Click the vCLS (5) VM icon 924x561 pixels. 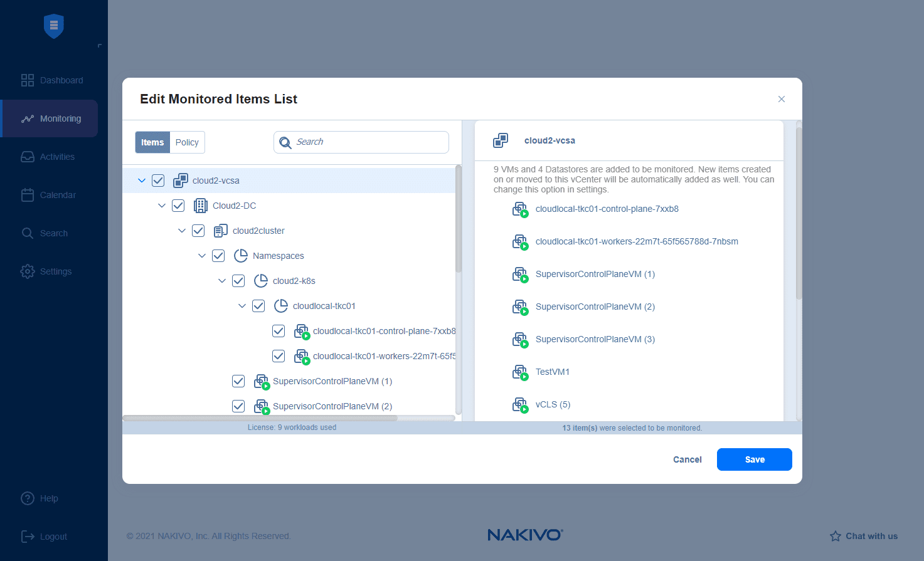pos(520,405)
